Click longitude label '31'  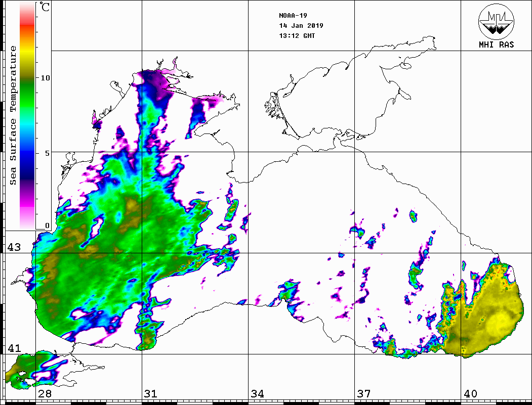pos(151,394)
